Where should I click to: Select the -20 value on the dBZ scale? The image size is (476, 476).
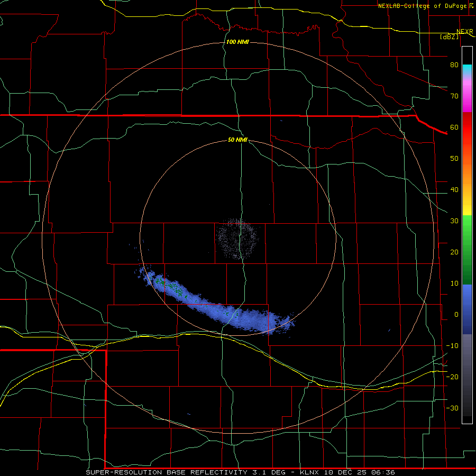(452, 377)
